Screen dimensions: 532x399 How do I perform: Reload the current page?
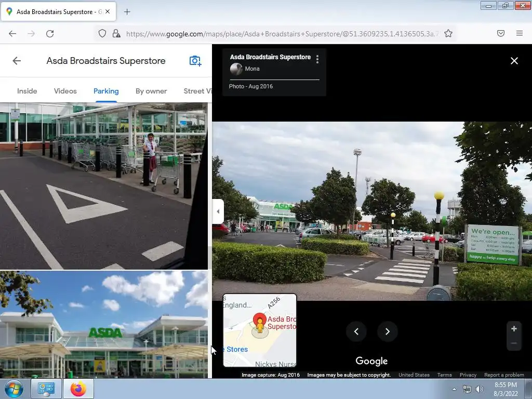[50, 34]
